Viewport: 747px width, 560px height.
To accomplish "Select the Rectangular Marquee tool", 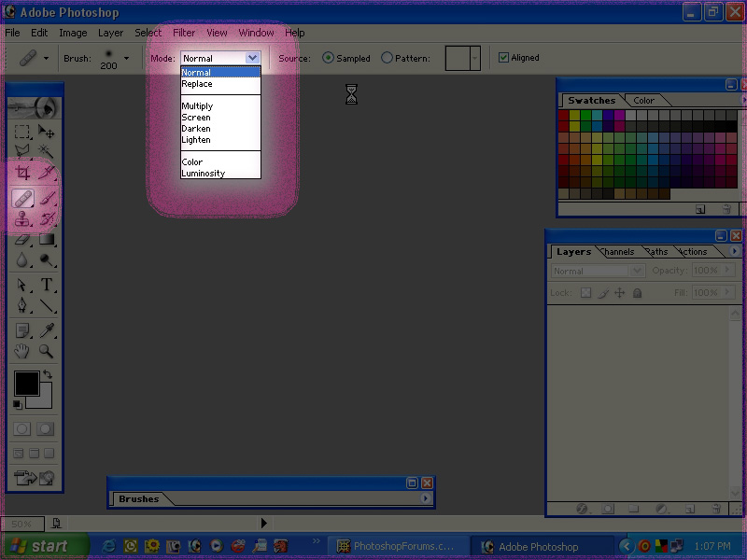I will (x=22, y=132).
